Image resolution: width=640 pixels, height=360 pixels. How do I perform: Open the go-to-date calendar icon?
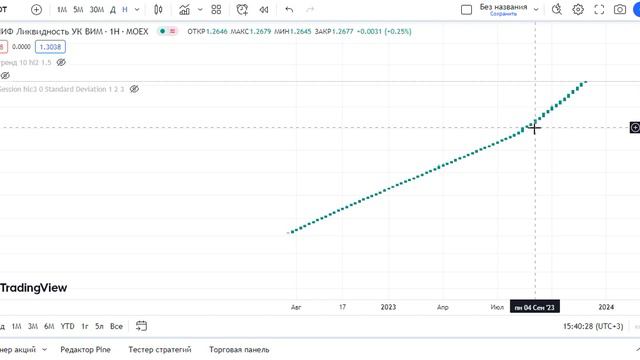pyautogui.click(x=141, y=326)
